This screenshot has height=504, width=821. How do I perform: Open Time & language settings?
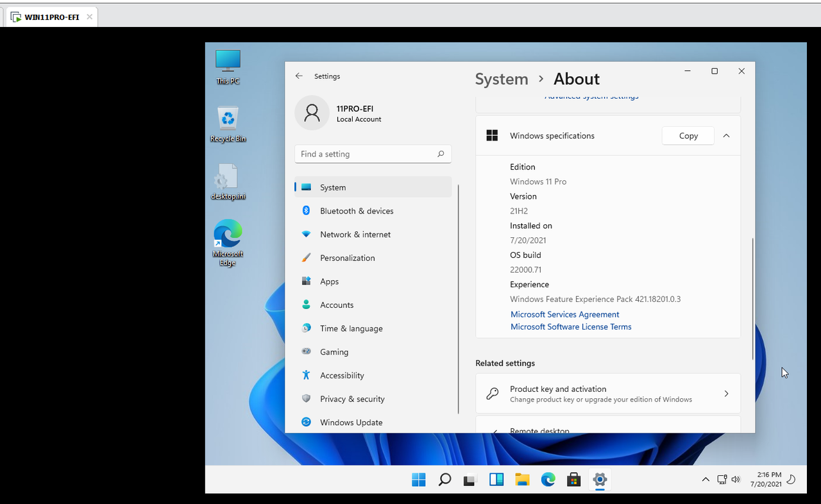click(373, 328)
